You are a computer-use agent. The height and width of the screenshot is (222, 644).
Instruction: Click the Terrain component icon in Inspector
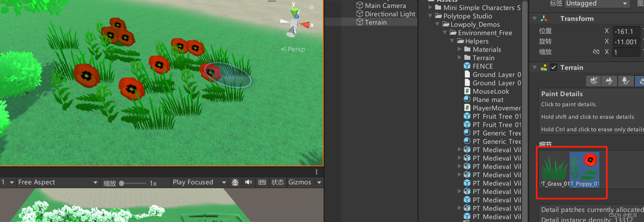pos(544,67)
